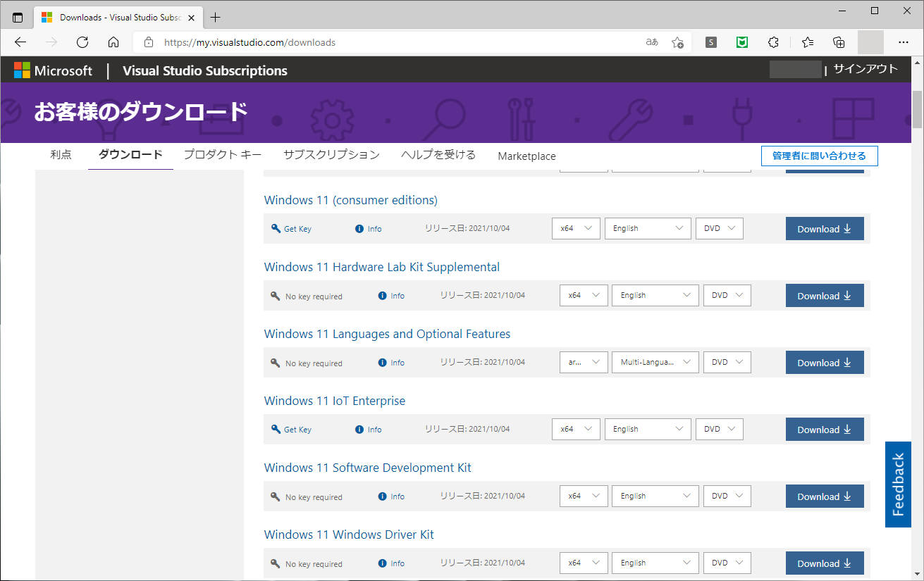This screenshot has height=581, width=924.
Task: Click the Microsoft logo
Action: point(54,70)
